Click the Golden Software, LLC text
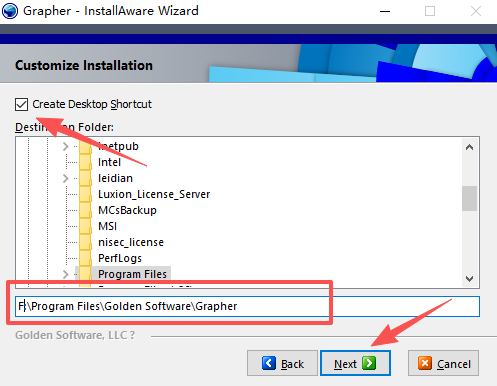497x386 pixels. tap(75, 335)
